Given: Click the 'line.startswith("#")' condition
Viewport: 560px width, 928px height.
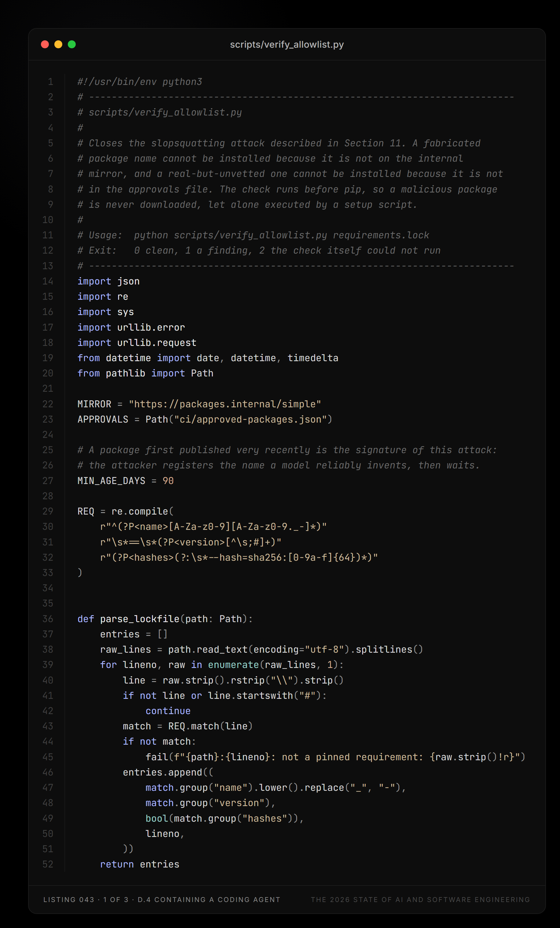Looking at the screenshot, I should click(264, 696).
